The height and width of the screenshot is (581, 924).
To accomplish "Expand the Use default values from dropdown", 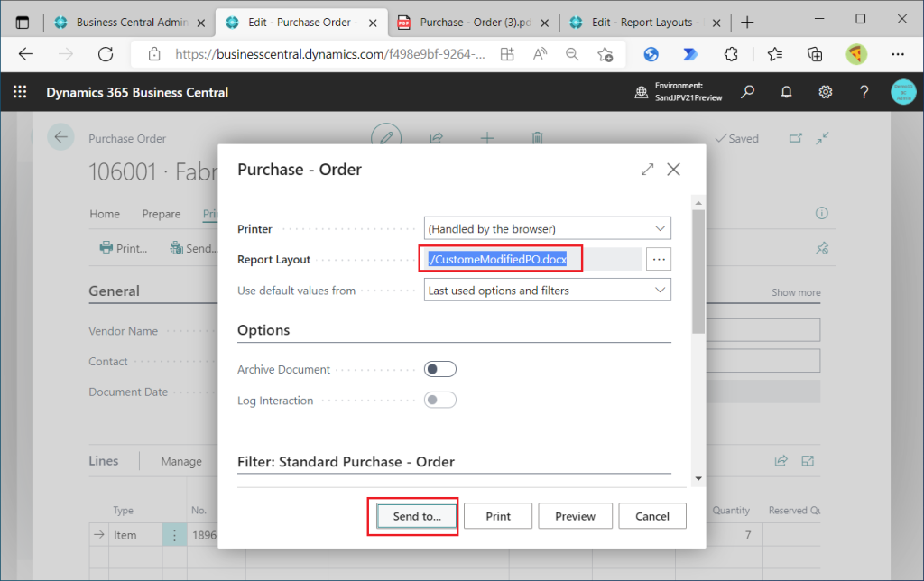I will click(x=547, y=290).
